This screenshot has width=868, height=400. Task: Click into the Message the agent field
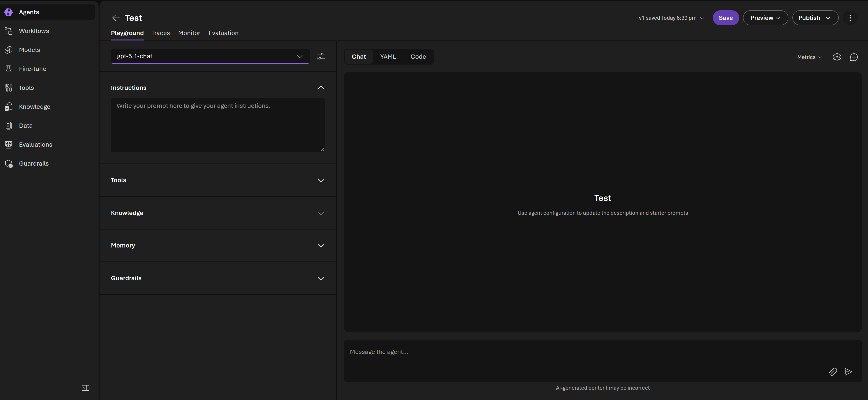(573, 352)
